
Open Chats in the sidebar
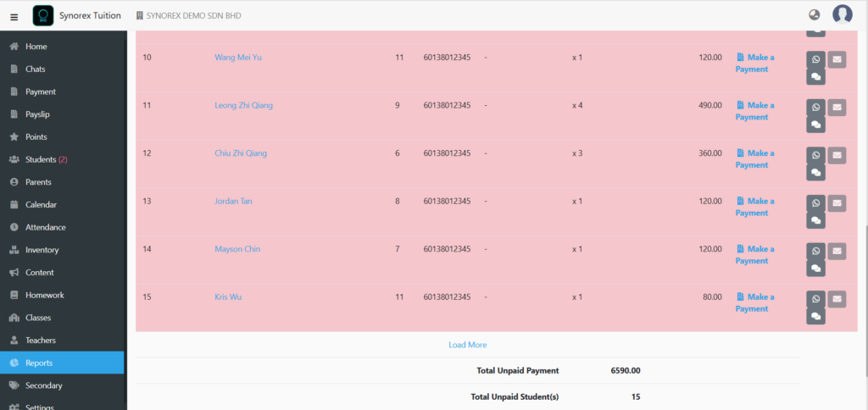point(62,69)
